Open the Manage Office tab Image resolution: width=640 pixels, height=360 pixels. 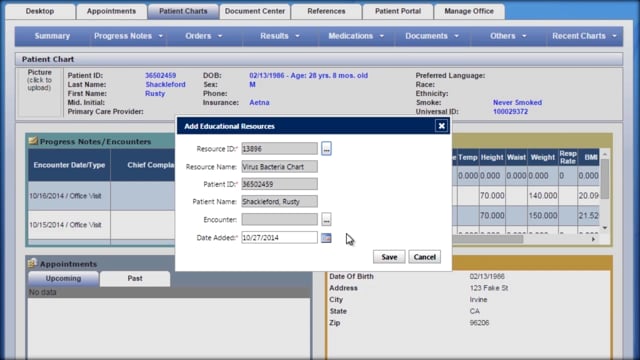[x=469, y=11]
